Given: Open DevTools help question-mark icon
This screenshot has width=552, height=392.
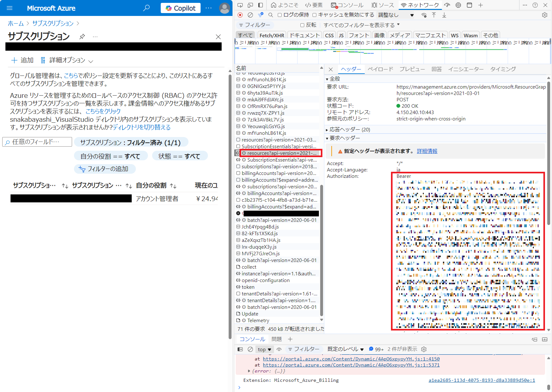Looking at the screenshot, I should 535,5.
